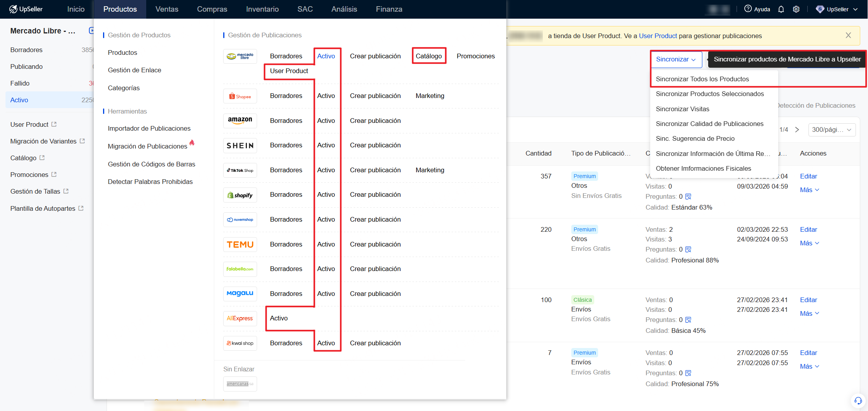This screenshot has width=868, height=411.
Task: Select Sincronizar Todos los Productos
Action: point(702,79)
